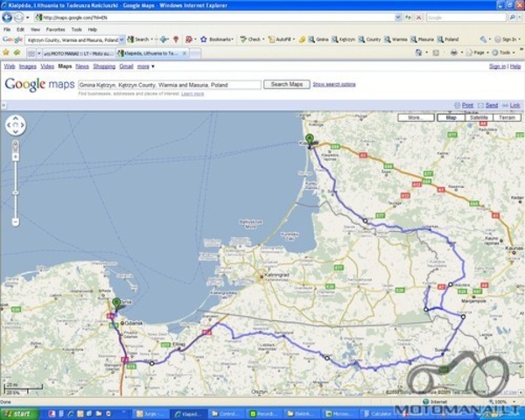Click the browser Forward arrow

point(18,17)
